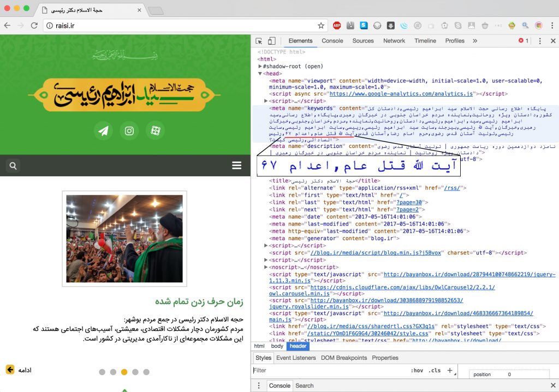
Task: Click the browser forward arrow
Action: [21, 26]
